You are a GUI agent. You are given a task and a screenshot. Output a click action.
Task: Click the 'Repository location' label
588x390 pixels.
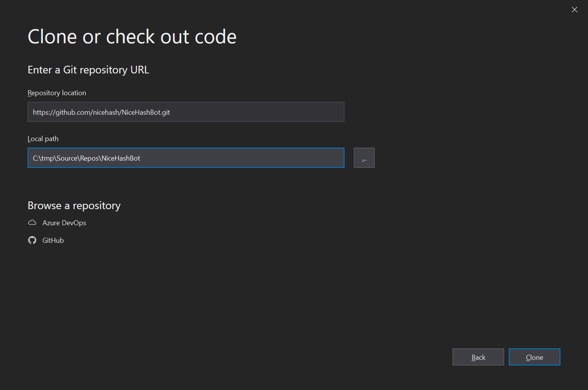tap(57, 93)
